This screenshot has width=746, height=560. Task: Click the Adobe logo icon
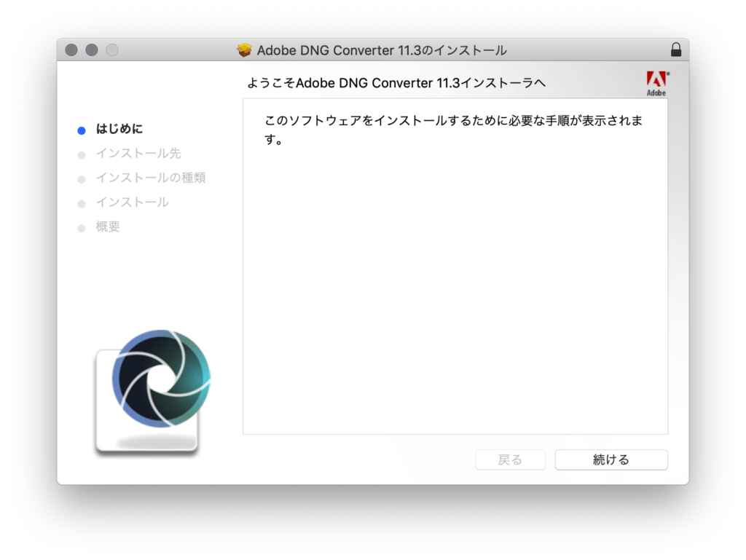point(657,83)
